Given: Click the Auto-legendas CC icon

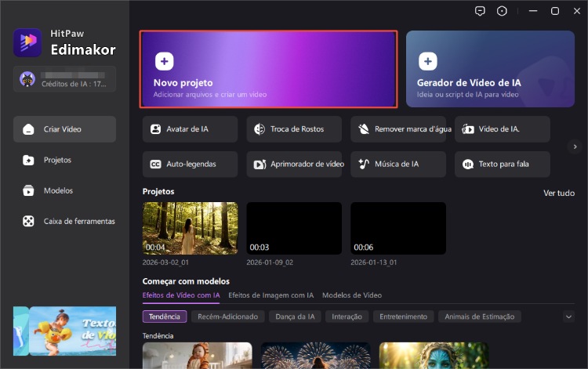Looking at the screenshot, I should (x=155, y=164).
